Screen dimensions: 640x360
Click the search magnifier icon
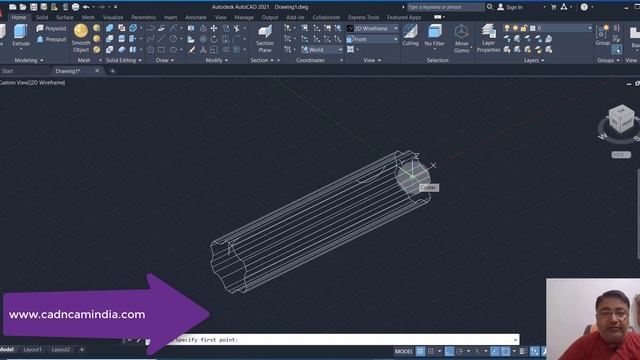[x=490, y=7]
